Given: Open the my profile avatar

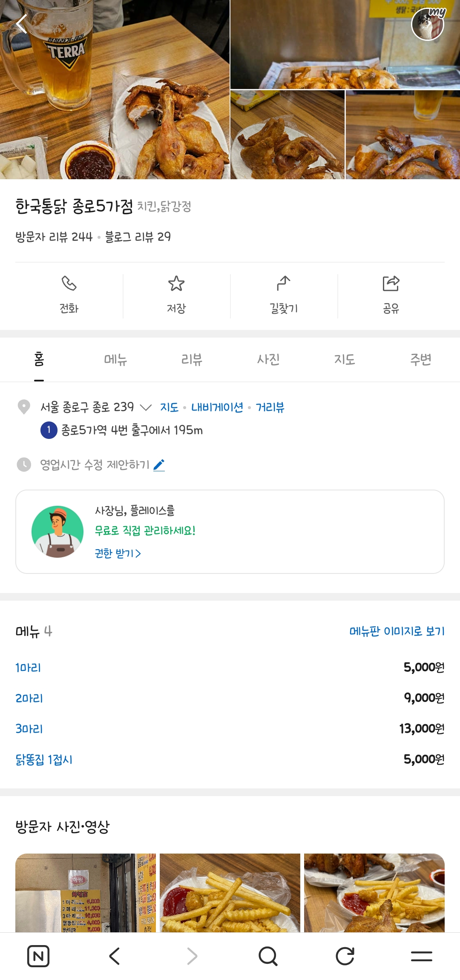Looking at the screenshot, I should (428, 24).
